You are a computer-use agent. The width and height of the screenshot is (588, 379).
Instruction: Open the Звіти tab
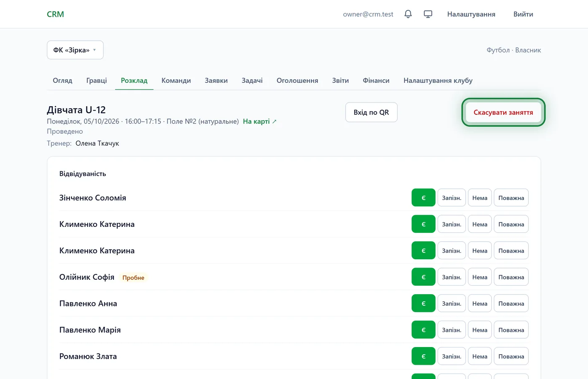click(341, 80)
